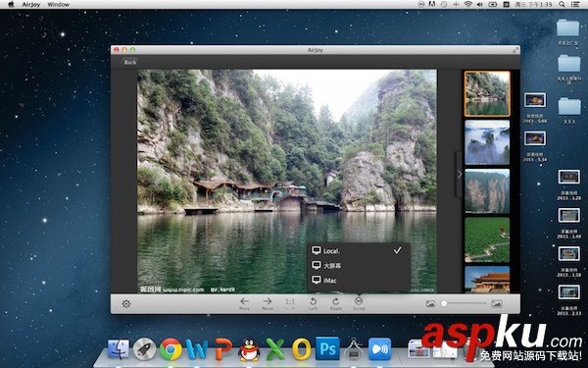
Task: Open the settings gear in AirJoy toolbar
Action: click(126, 304)
